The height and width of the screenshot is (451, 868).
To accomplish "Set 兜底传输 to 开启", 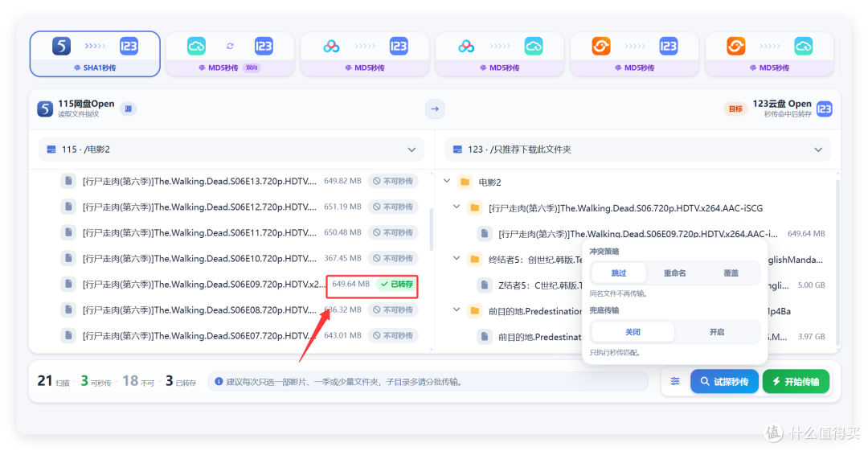I will click(717, 332).
